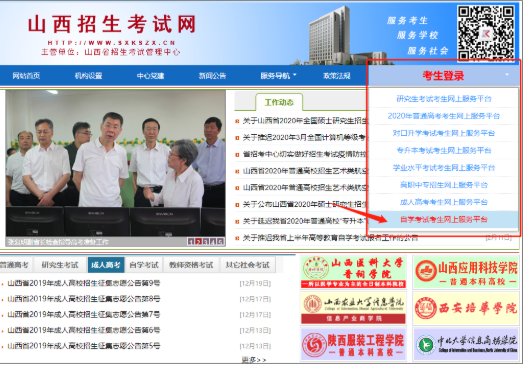
Task: Expand the 服务导航 dropdown menu
Action: point(278,76)
